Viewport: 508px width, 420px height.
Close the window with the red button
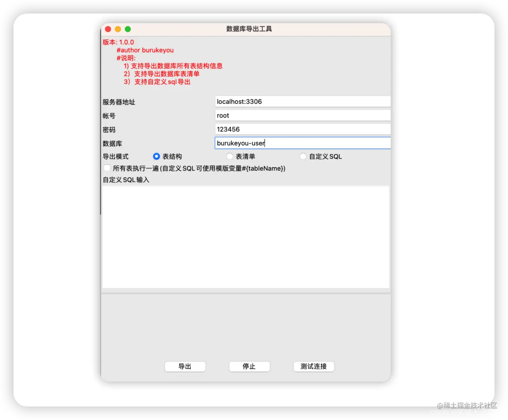[x=108, y=29]
